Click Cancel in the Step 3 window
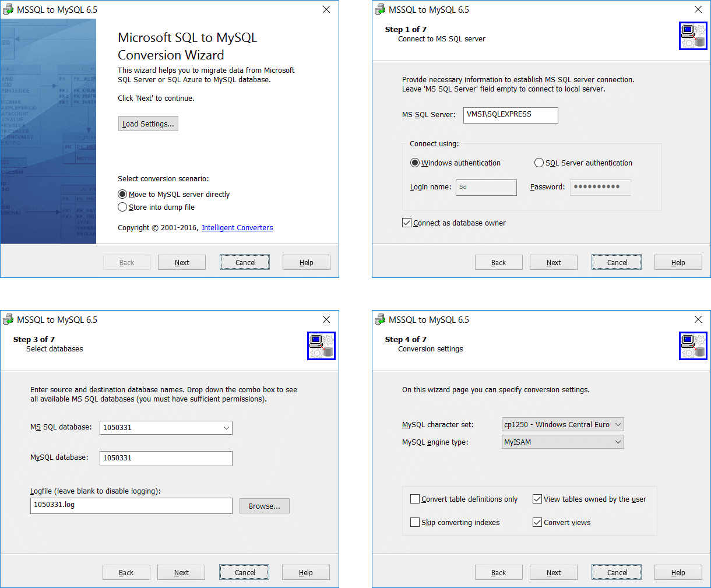This screenshot has height=588, width=711. click(244, 572)
